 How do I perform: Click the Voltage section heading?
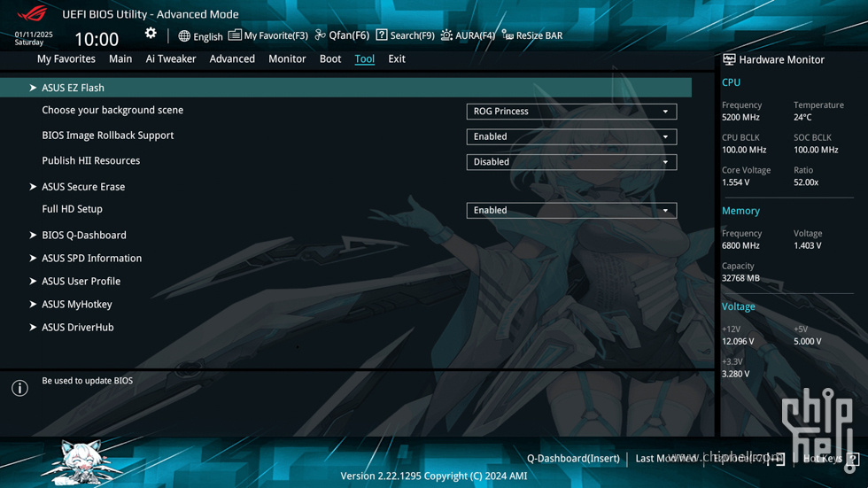click(x=738, y=306)
